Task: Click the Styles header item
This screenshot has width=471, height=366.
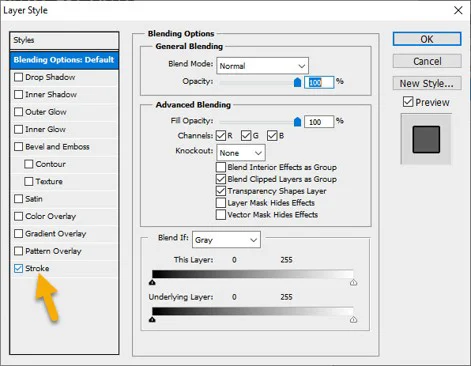Action: (64, 40)
